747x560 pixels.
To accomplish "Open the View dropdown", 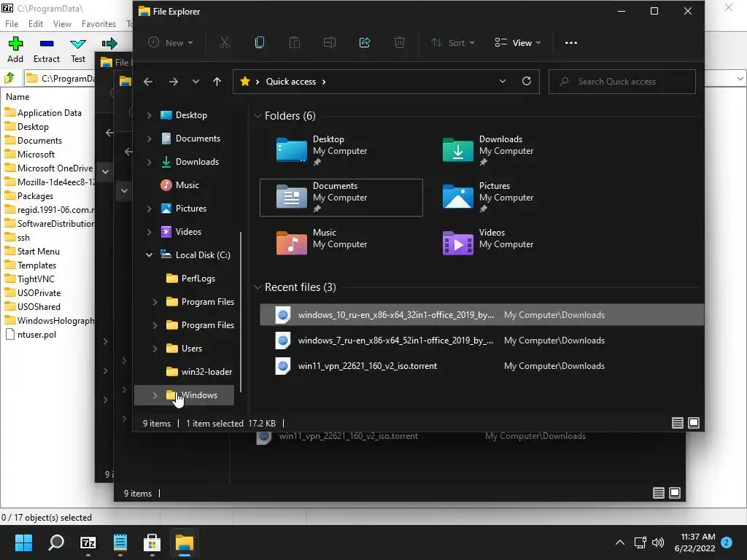I will tap(519, 43).
